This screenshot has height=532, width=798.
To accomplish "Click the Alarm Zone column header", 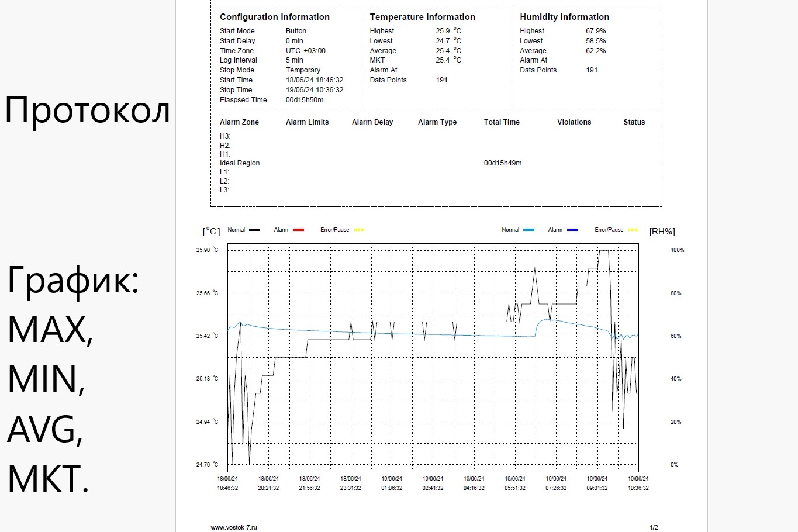I will 239,122.
